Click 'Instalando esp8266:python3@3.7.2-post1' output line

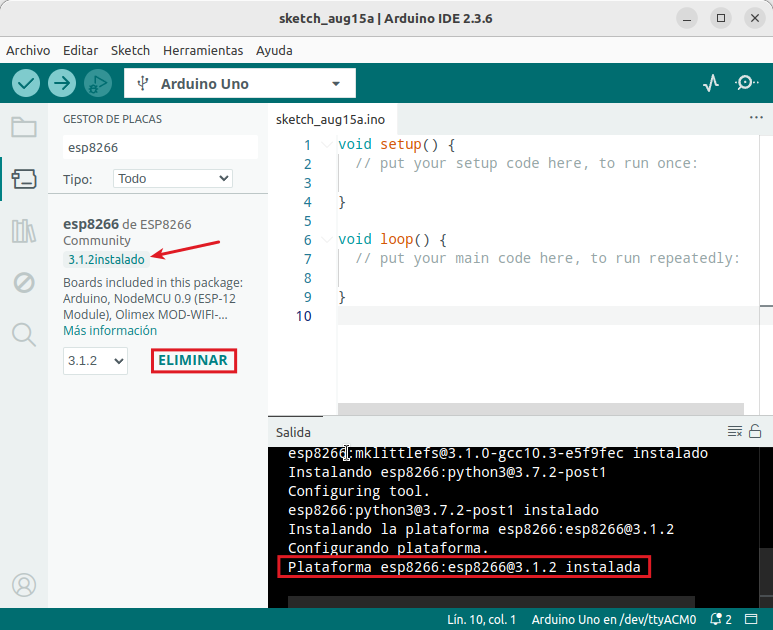coord(447,472)
